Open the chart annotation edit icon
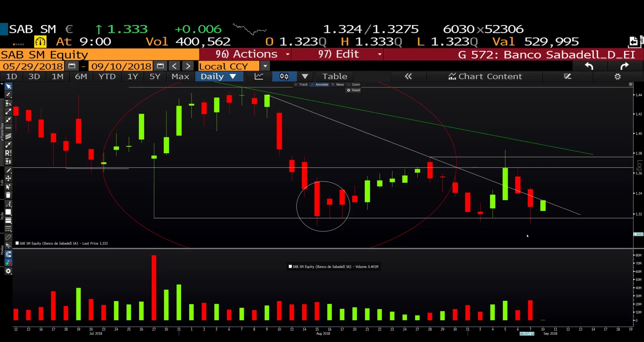Image resolution: width=644 pixels, height=342 pixels. click(x=568, y=76)
